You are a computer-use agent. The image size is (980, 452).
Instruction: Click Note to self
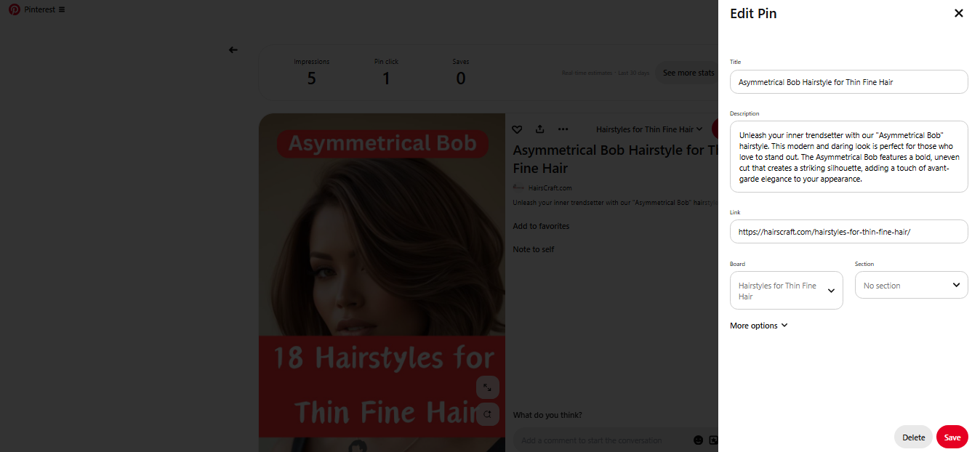click(x=534, y=249)
